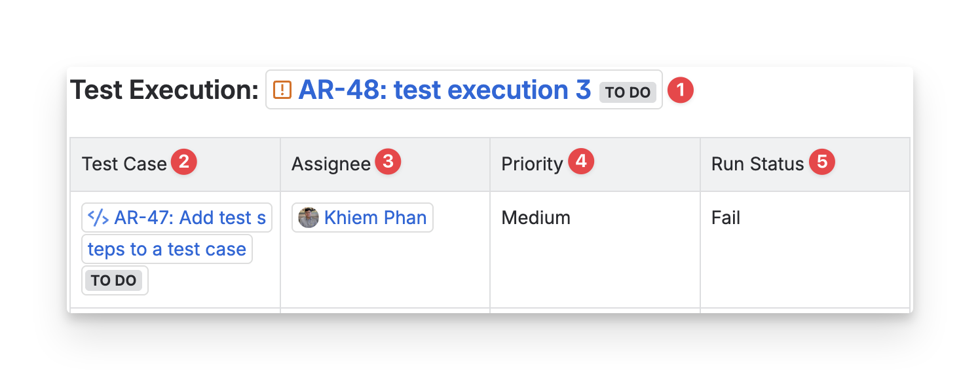
Task: Click the Test Case column header
Action: tap(124, 164)
